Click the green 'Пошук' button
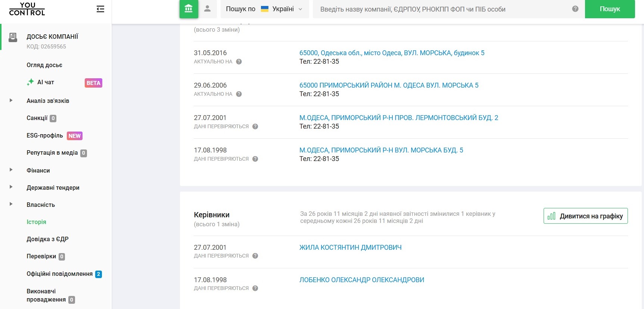644x309 pixels. pos(609,9)
